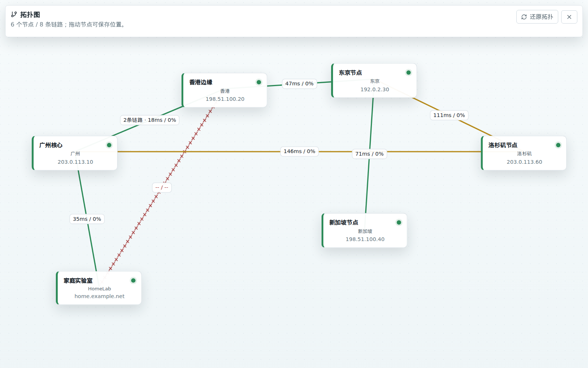Click IP address 192.0.2.30
The width and height of the screenshot is (588, 368).
(374, 89)
